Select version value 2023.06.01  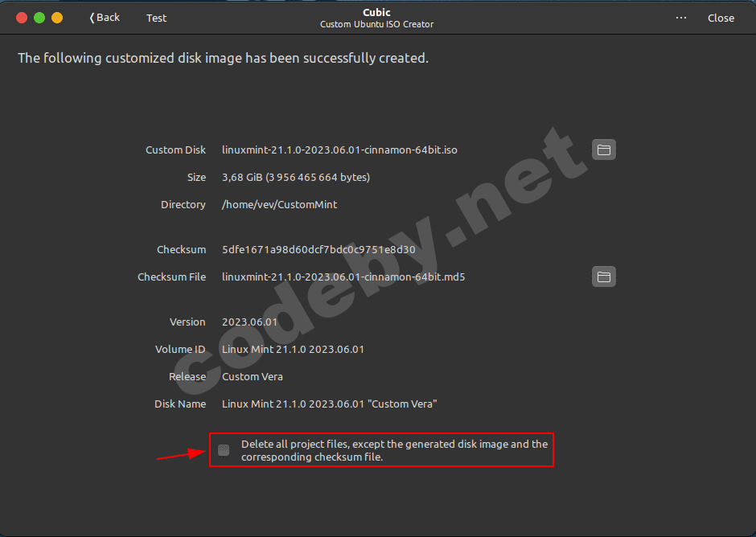250,322
